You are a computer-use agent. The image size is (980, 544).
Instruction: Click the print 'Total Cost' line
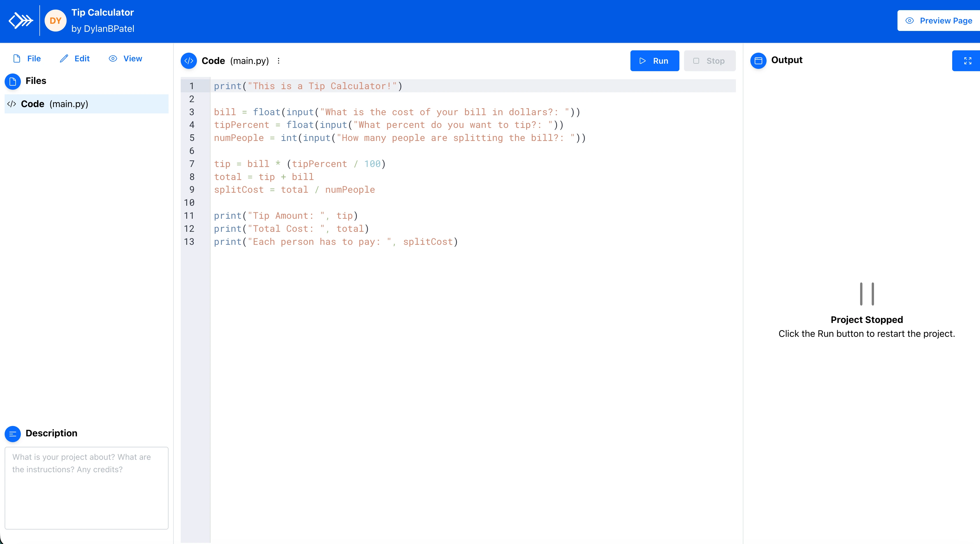[x=291, y=229]
